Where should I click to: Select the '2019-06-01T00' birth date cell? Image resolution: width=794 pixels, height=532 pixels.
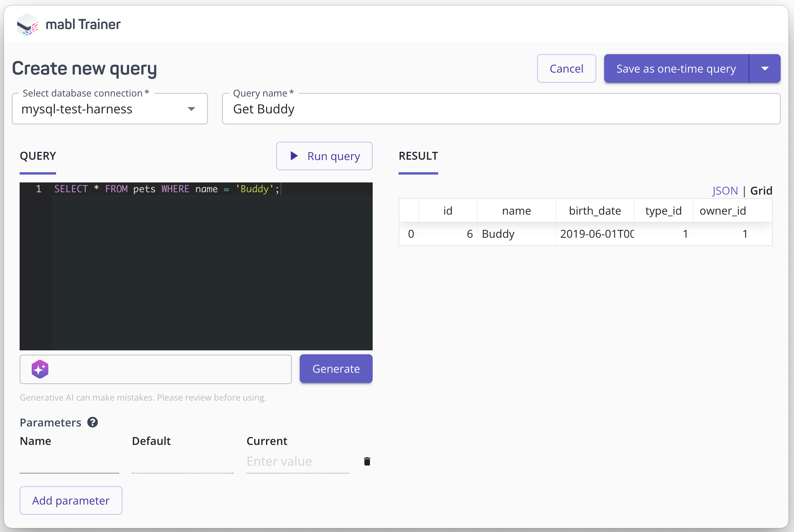coord(595,234)
